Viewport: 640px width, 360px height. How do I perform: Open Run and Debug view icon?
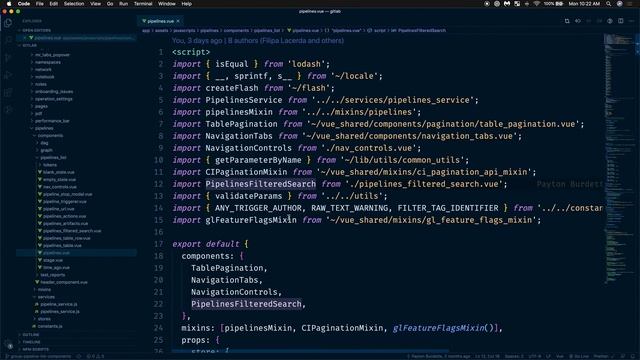coord(8,75)
